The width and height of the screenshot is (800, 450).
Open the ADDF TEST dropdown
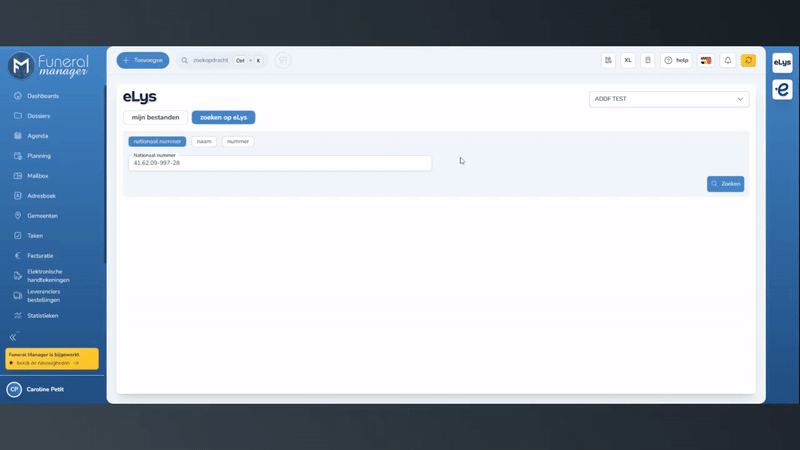click(x=669, y=99)
